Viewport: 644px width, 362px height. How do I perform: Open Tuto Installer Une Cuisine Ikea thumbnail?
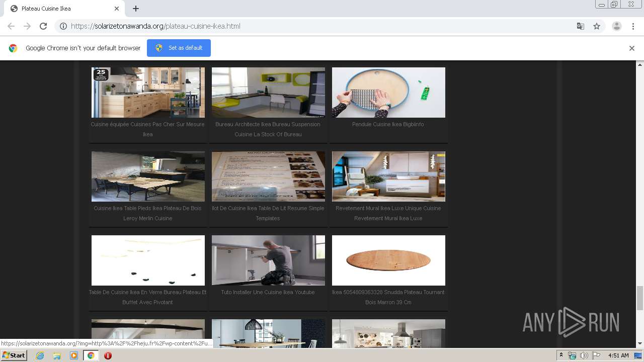pos(268,260)
